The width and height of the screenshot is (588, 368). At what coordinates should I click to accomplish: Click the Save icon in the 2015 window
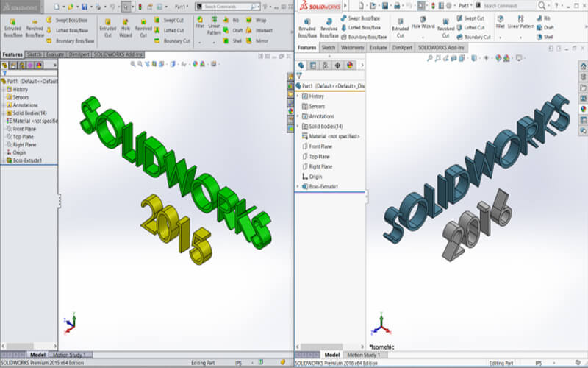85,7
